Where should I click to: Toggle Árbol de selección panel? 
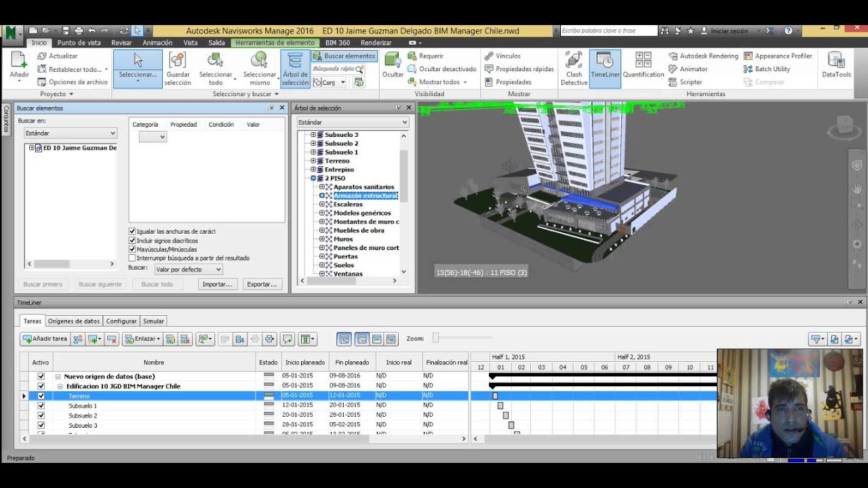295,68
